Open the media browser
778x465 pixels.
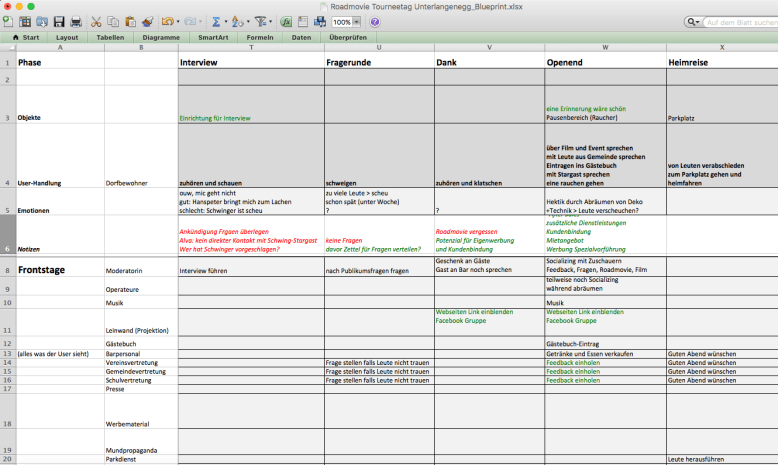pyautogui.click(x=320, y=21)
